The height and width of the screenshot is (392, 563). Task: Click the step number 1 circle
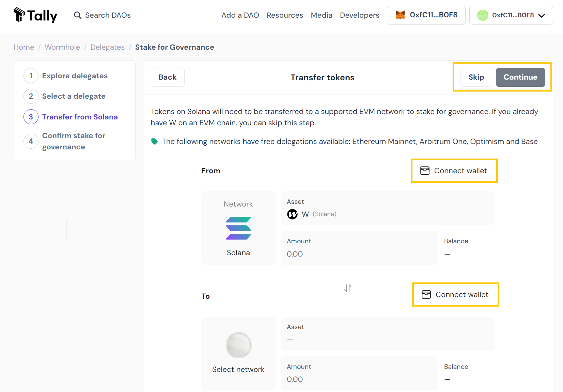(x=31, y=76)
